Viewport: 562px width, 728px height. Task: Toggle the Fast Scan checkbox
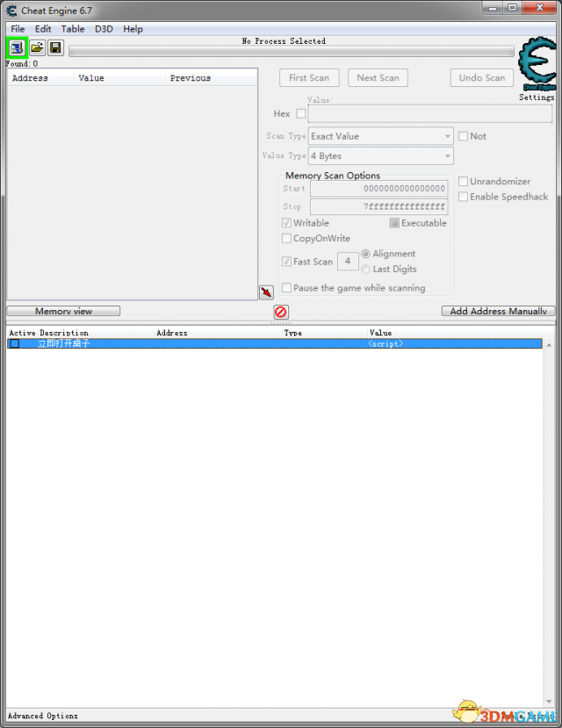287,262
